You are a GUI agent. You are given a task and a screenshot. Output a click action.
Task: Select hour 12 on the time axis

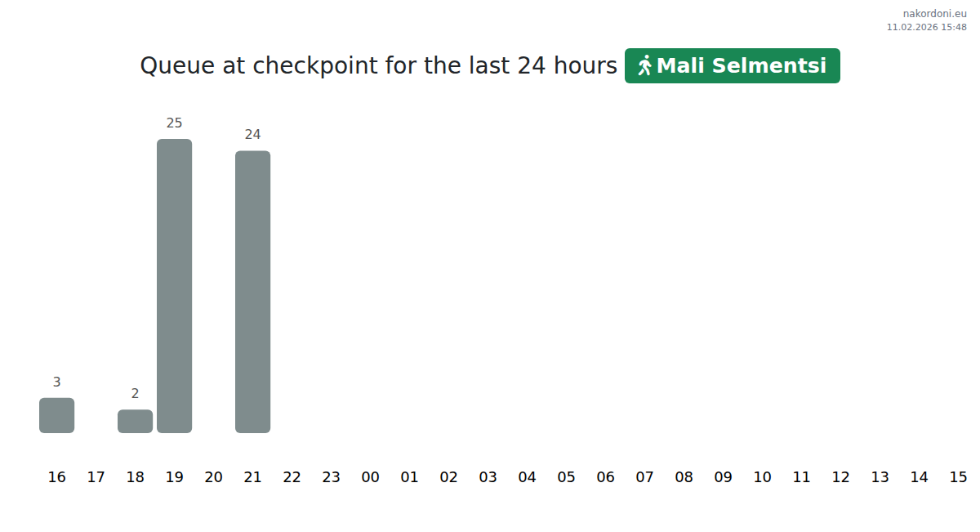(840, 477)
